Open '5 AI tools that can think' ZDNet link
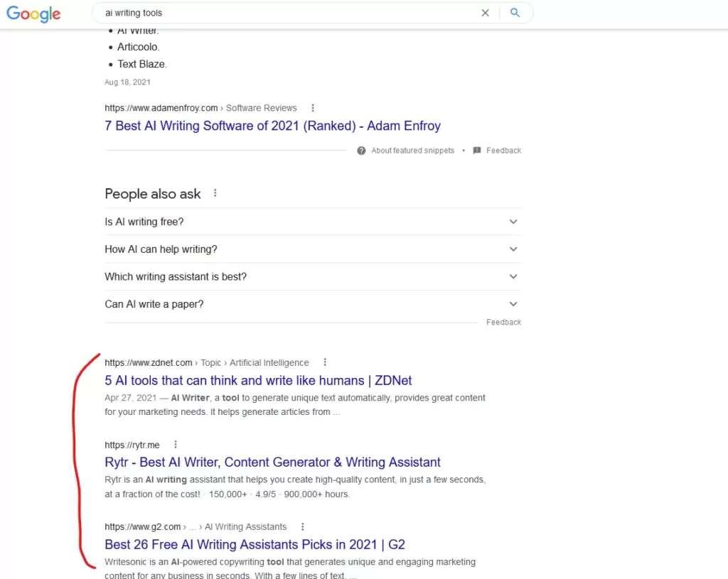Screen dimensions: 728x579 click(x=258, y=380)
